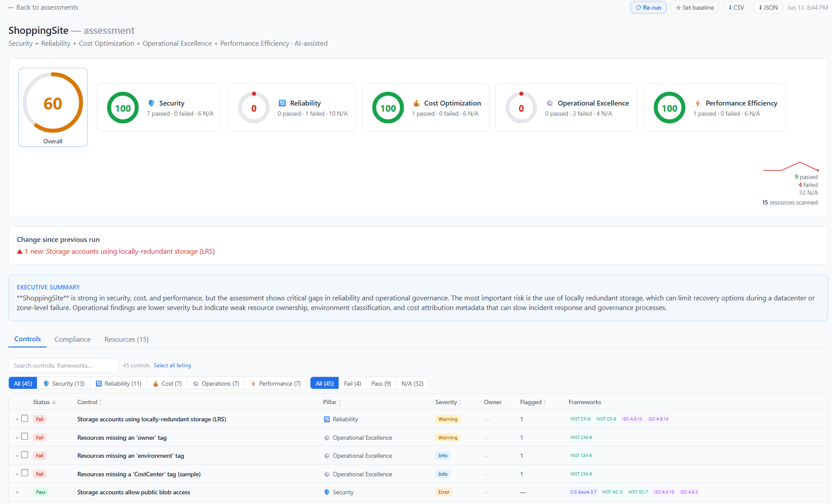Select checkbox for missing 'CostCenter' tag row
The width and height of the screenshot is (832, 504).
[25, 473]
